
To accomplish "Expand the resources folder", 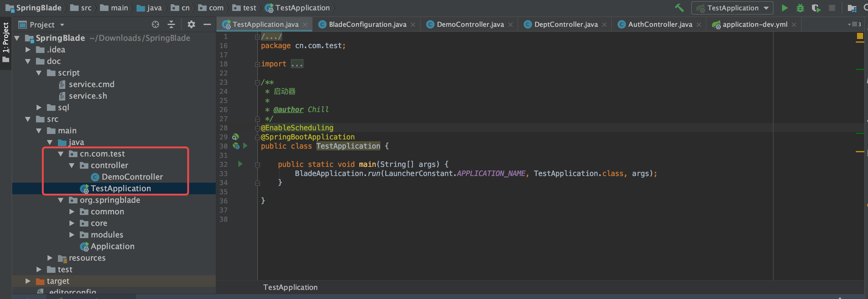I will [50, 258].
